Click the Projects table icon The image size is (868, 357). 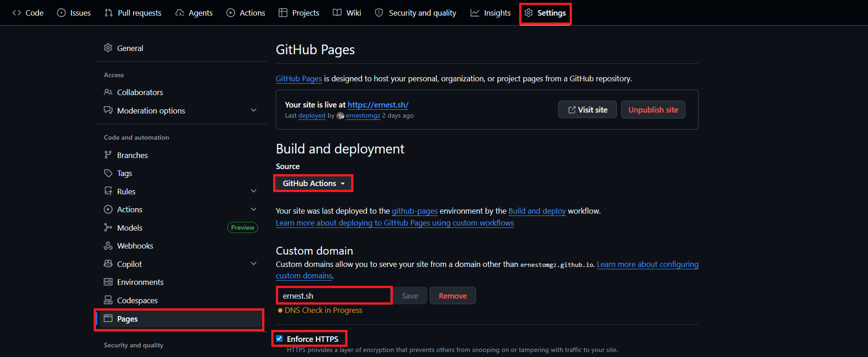283,13
